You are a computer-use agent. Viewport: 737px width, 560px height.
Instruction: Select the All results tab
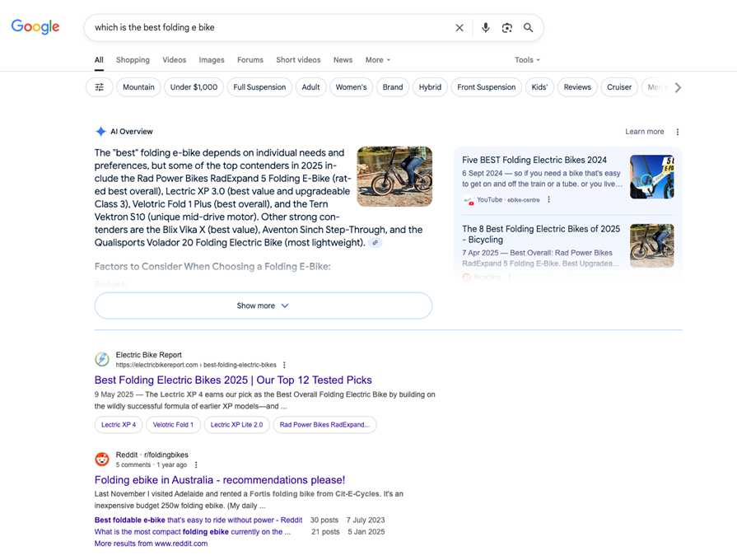point(99,60)
